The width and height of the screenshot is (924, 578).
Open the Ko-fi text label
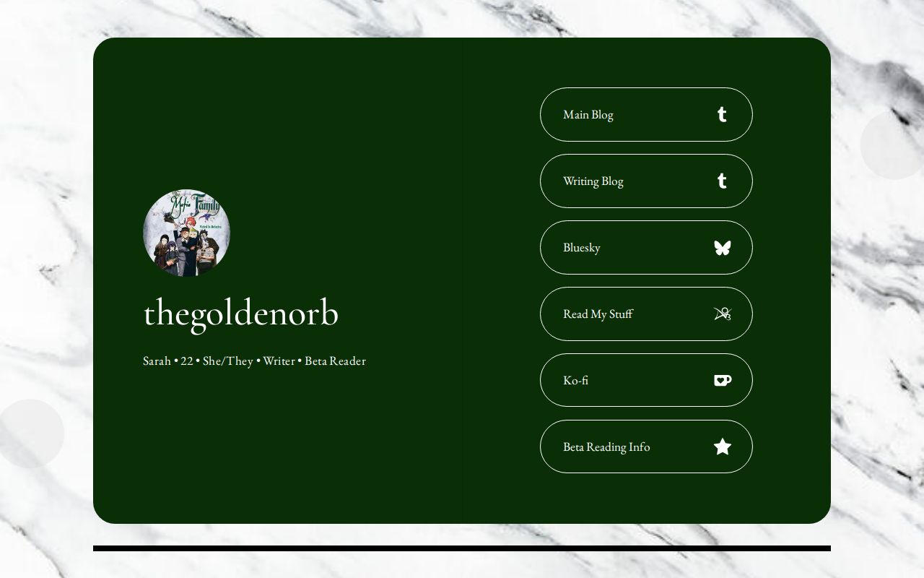tap(575, 380)
